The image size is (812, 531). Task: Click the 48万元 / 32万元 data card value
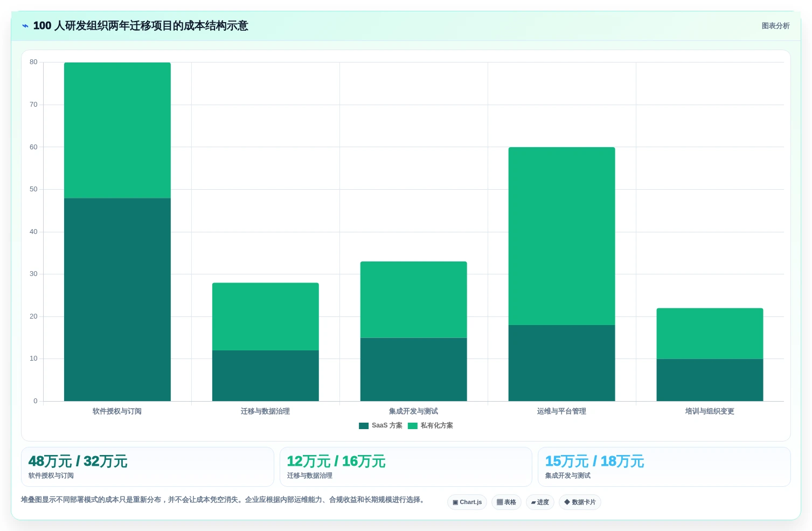tap(78, 461)
